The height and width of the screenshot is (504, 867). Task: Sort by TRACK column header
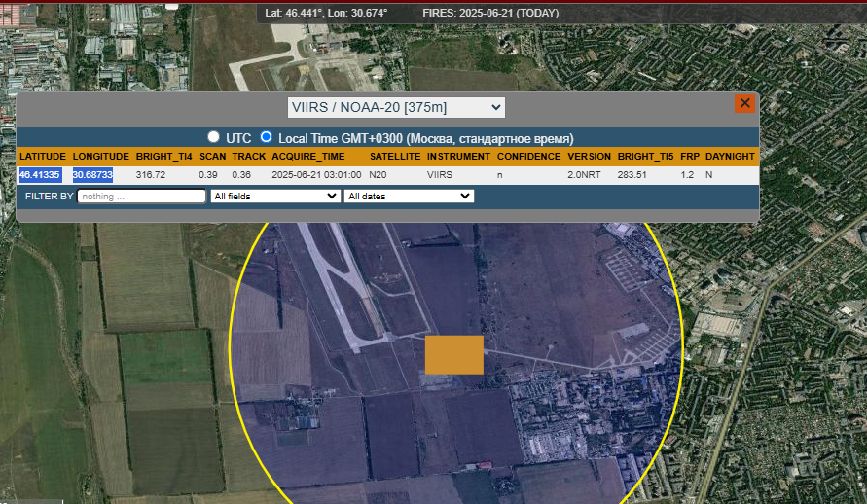[249, 157]
